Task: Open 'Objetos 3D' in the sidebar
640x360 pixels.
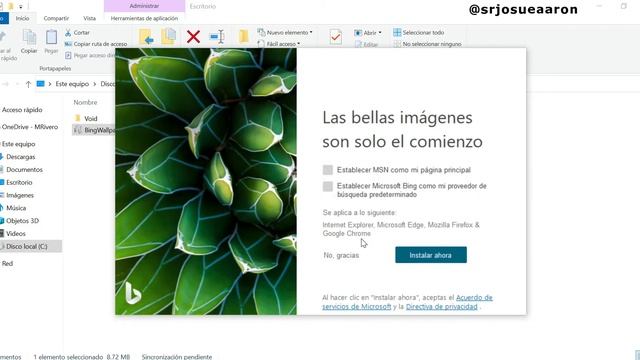Action: (x=22, y=221)
